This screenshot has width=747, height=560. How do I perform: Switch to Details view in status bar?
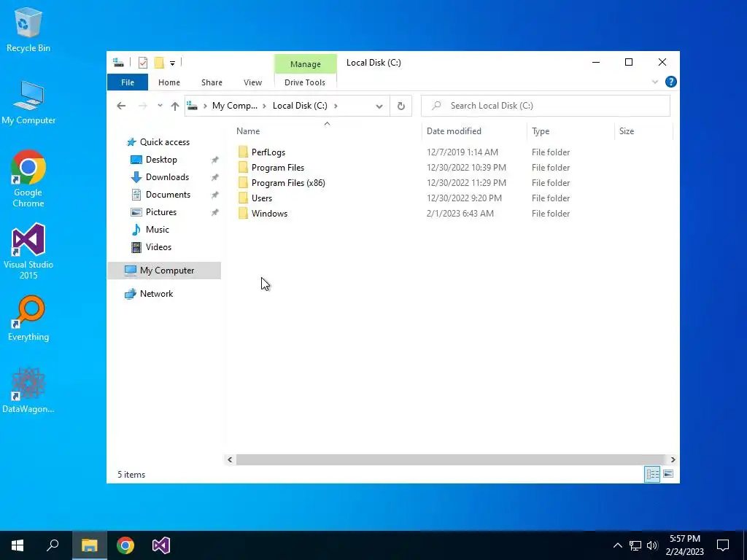[x=652, y=474]
